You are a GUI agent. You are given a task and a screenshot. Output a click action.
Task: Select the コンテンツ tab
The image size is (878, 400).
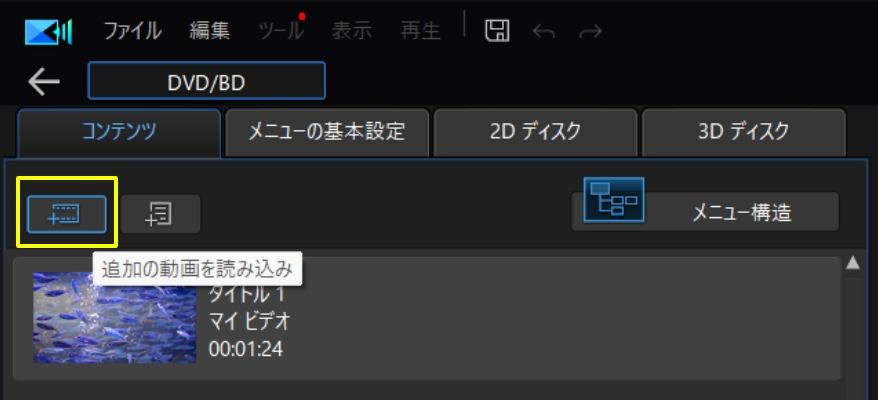[x=119, y=133]
